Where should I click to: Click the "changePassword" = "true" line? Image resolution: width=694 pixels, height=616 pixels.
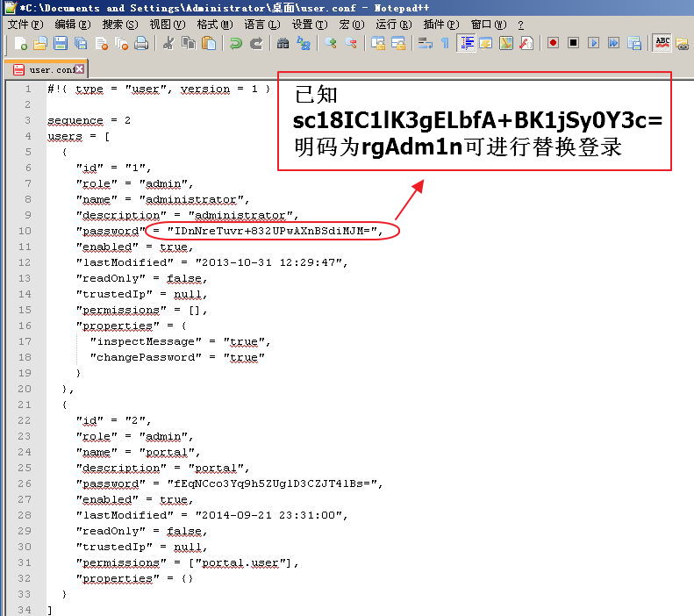pos(177,357)
